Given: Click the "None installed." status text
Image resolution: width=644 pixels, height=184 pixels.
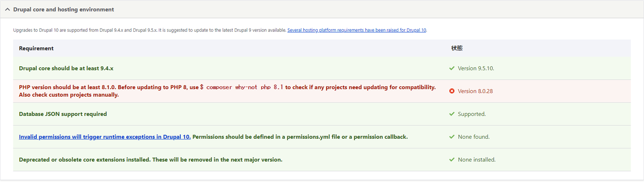Looking at the screenshot, I should point(477,160).
